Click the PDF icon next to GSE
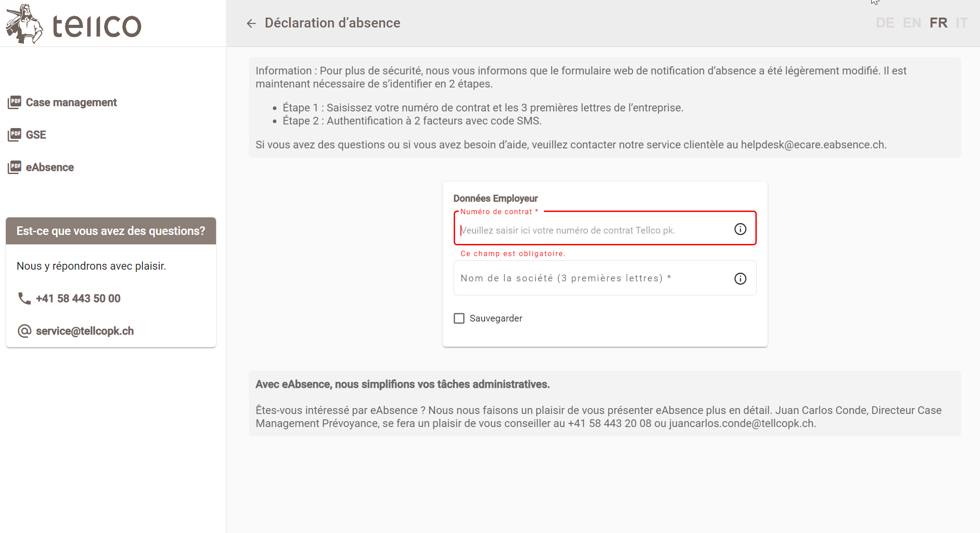980x533 pixels. pyautogui.click(x=14, y=135)
